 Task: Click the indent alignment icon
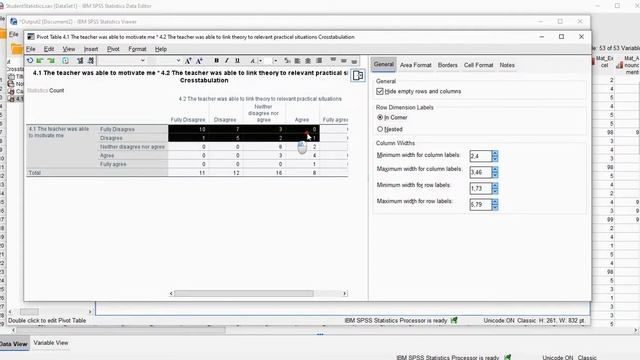[287, 60]
